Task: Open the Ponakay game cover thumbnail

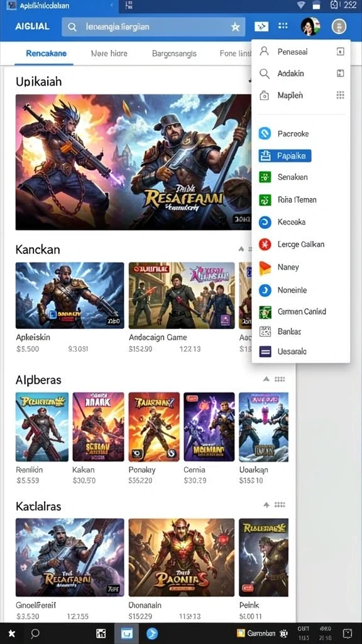Action: point(154,427)
